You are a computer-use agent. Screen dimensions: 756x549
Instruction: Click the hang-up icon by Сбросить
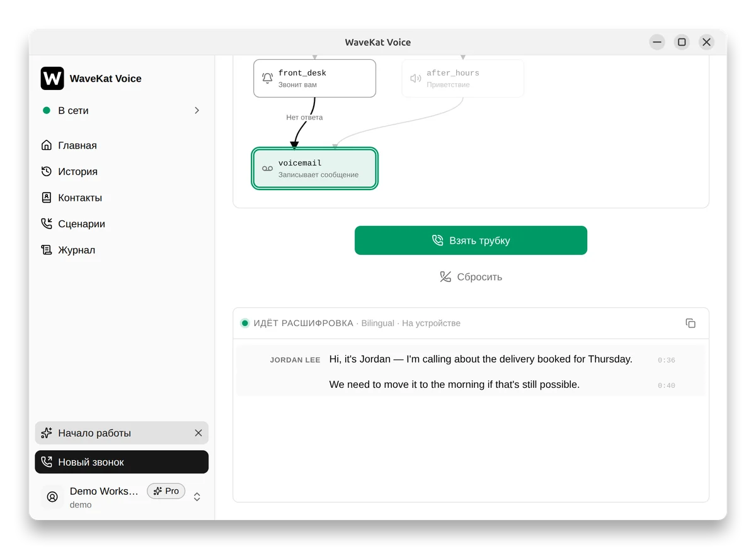[x=445, y=277]
